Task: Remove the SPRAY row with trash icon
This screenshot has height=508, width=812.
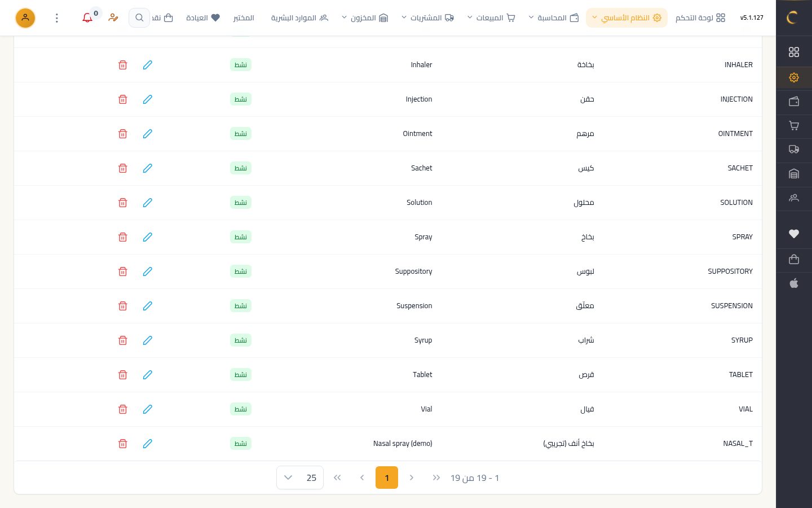Action: 123,237
